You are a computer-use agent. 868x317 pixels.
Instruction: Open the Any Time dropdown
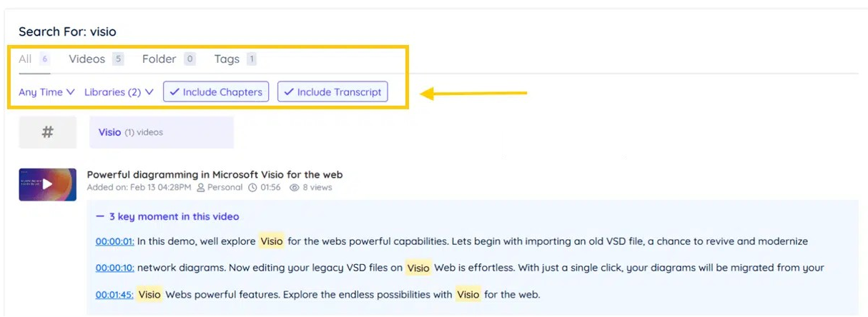click(46, 92)
